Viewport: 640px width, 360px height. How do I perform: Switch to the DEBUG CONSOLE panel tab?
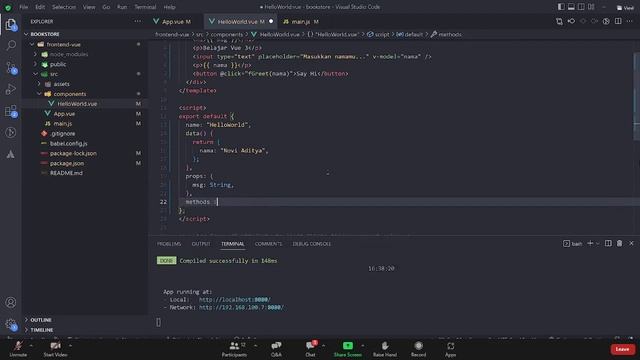click(311, 244)
